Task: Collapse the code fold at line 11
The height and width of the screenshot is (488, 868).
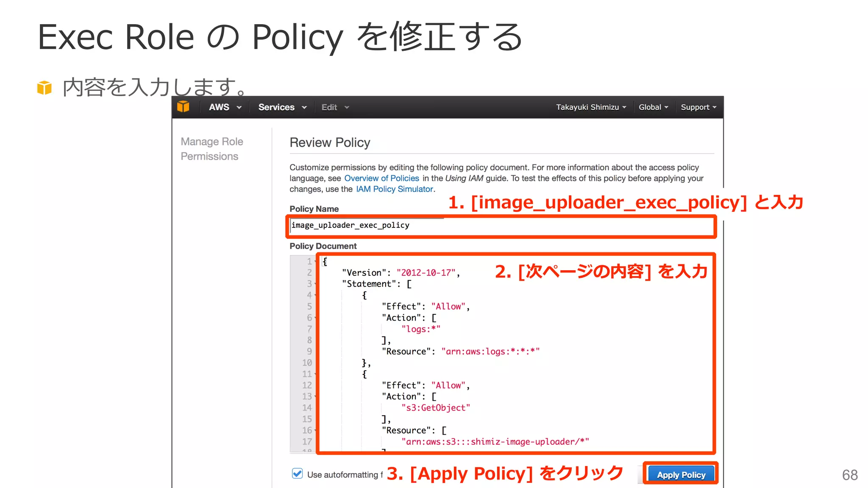Action: [316, 374]
